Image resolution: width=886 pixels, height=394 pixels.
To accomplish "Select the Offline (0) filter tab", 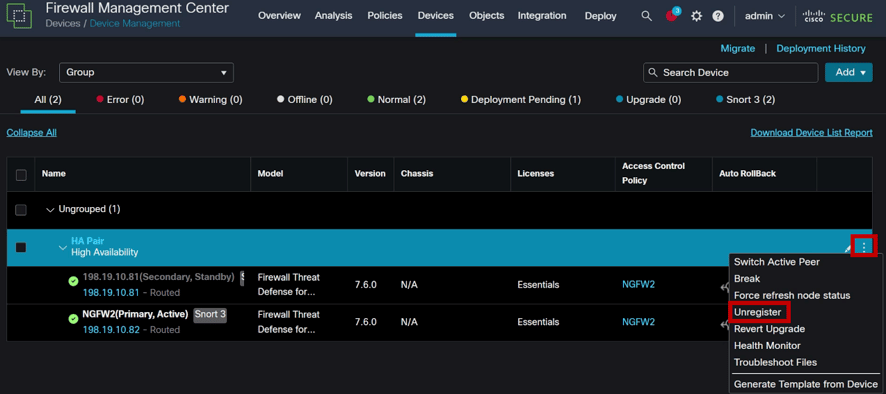I will pyautogui.click(x=305, y=100).
